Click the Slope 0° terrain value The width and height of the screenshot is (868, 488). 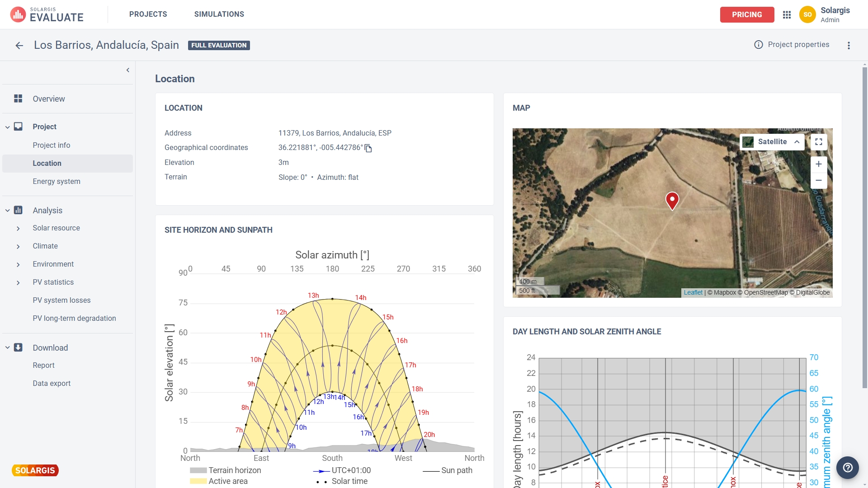[292, 178]
